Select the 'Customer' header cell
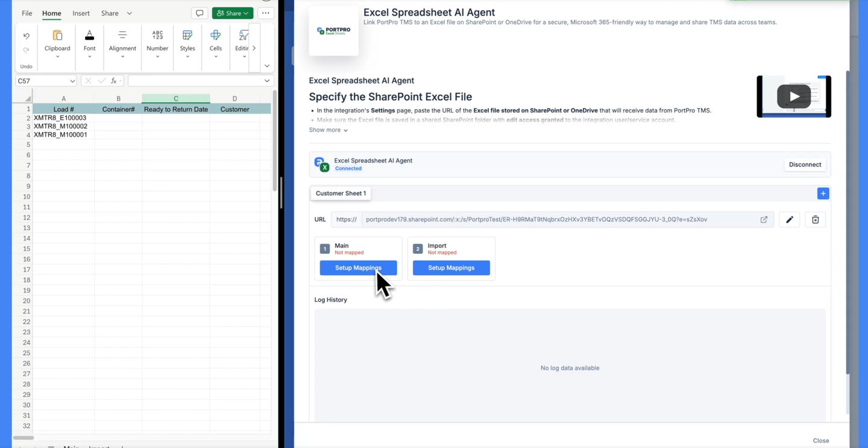This screenshot has width=868, height=448. (234, 109)
